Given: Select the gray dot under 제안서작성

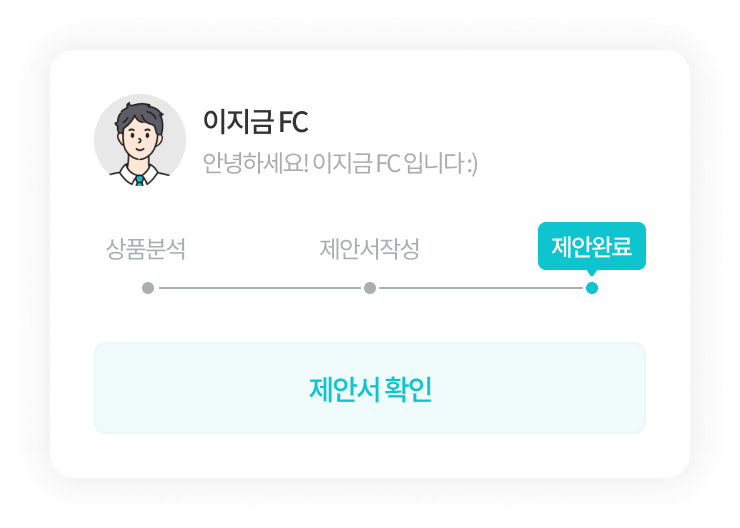Looking at the screenshot, I should pos(370,288).
